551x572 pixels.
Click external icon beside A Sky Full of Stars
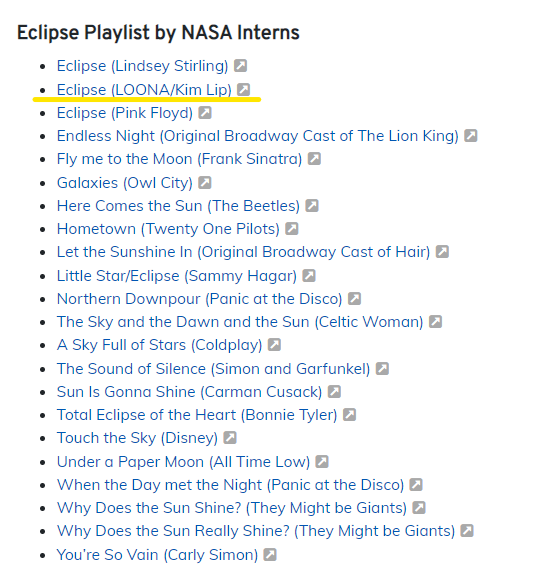tap(274, 345)
